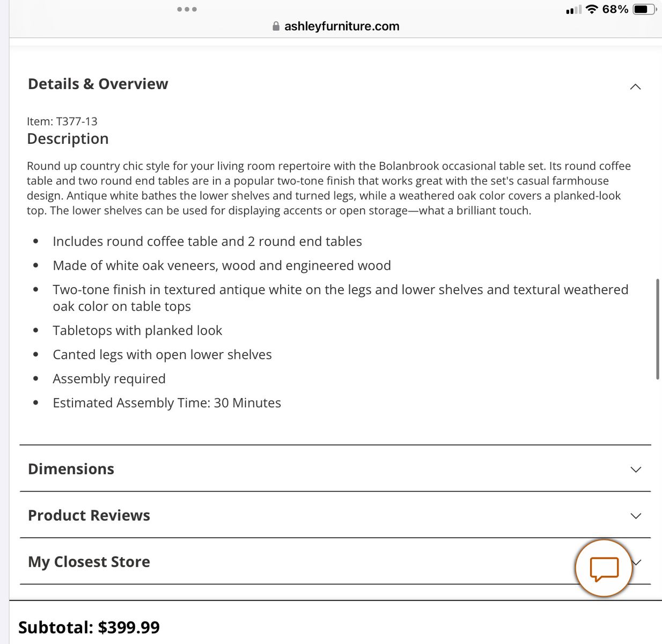The height and width of the screenshot is (644, 662).
Task: Tap the ashleyfurniture.com address field
Action: point(341,26)
